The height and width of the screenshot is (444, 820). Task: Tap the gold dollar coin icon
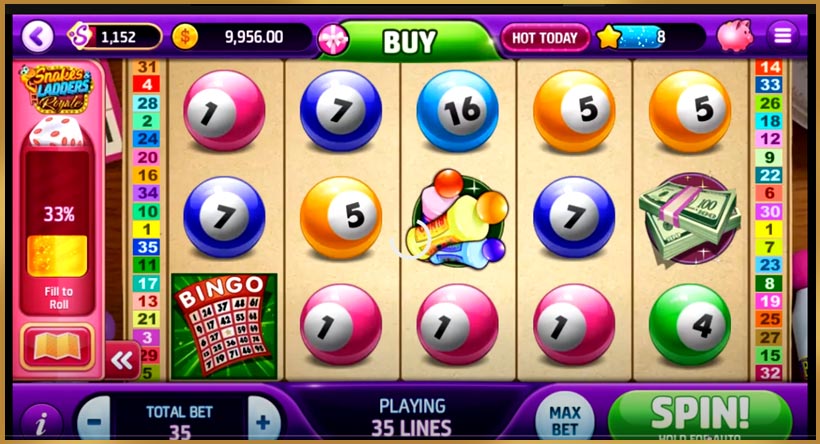click(x=185, y=37)
